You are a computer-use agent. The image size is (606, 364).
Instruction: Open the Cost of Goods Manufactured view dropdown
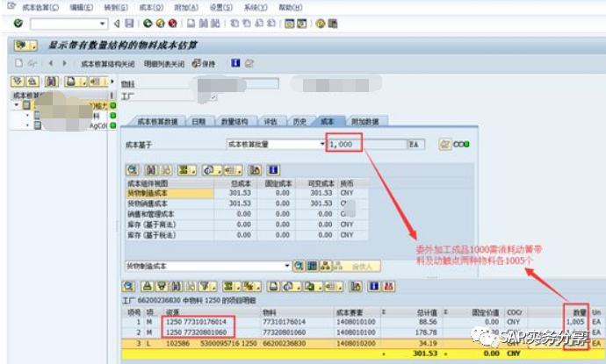coord(286,265)
